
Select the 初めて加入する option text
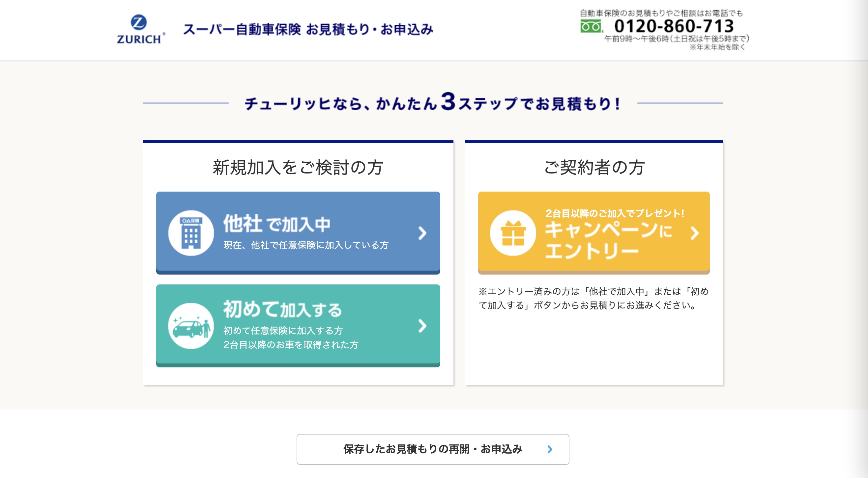pyautogui.click(x=282, y=309)
